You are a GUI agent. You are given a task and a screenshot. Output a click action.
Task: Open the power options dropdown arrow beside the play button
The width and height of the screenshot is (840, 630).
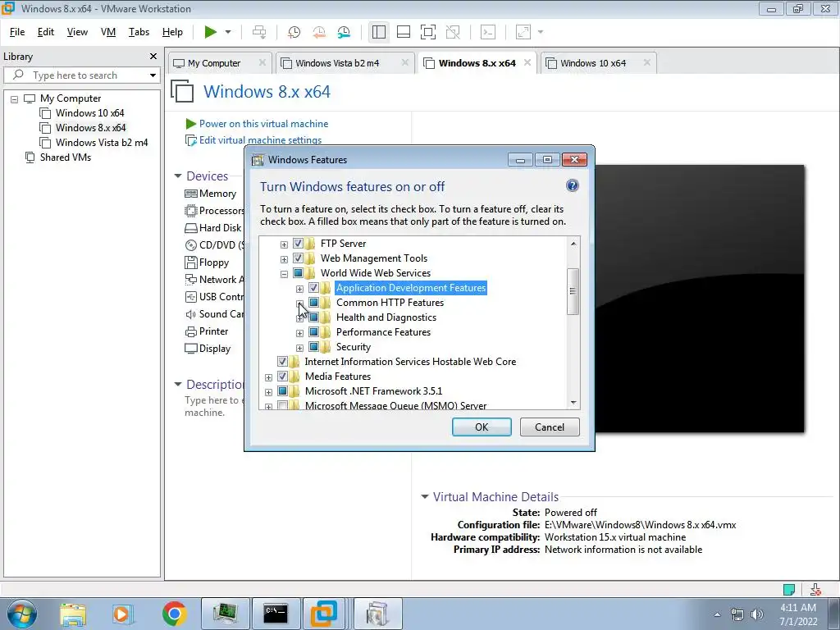228,32
